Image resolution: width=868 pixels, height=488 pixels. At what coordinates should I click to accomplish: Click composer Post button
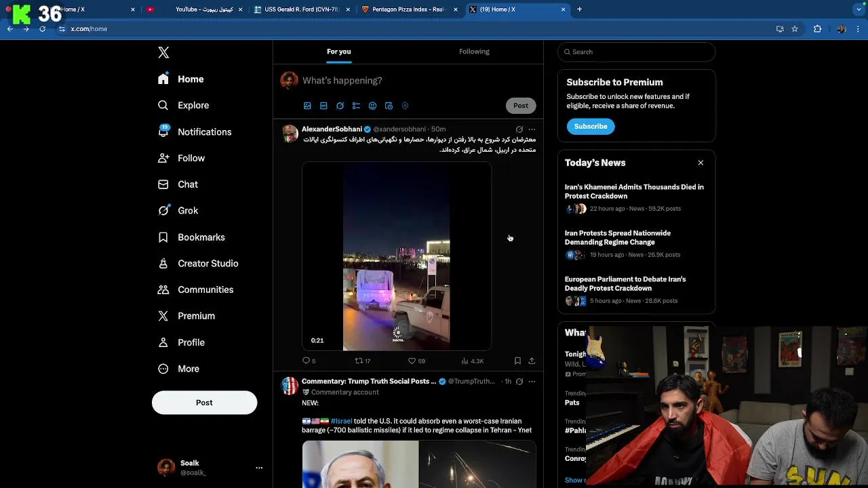[x=521, y=106]
